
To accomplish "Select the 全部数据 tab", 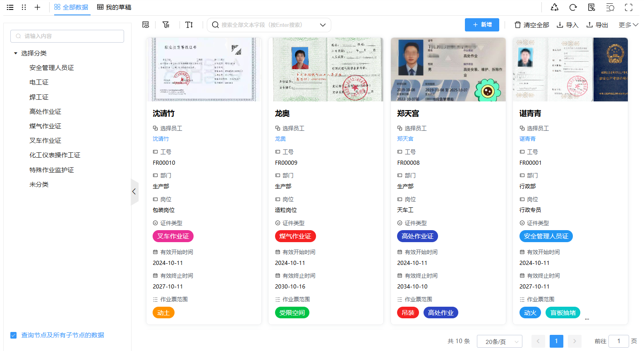I will click(x=72, y=7).
